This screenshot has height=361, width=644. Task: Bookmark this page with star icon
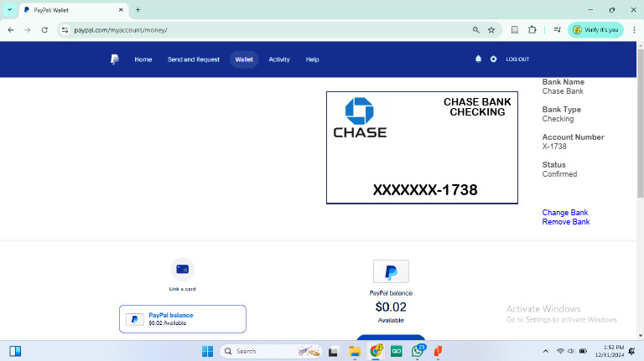[x=491, y=30]
